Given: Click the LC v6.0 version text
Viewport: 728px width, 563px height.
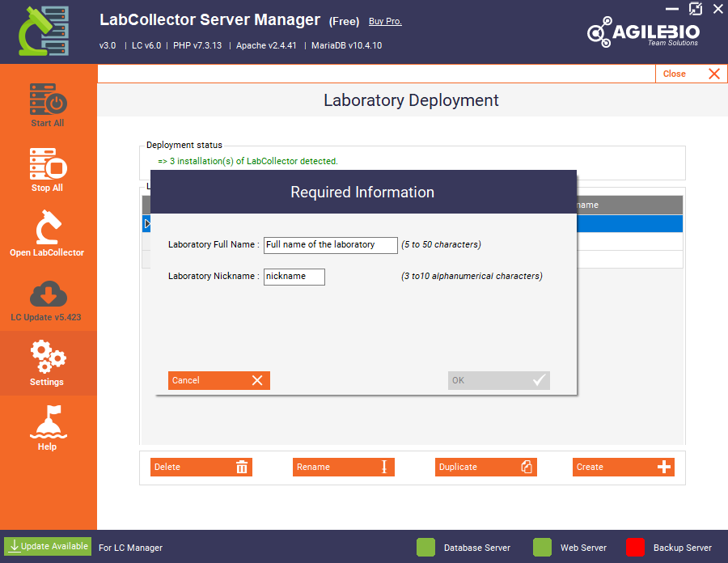Looking at the screenshot, I should point(146,45).
